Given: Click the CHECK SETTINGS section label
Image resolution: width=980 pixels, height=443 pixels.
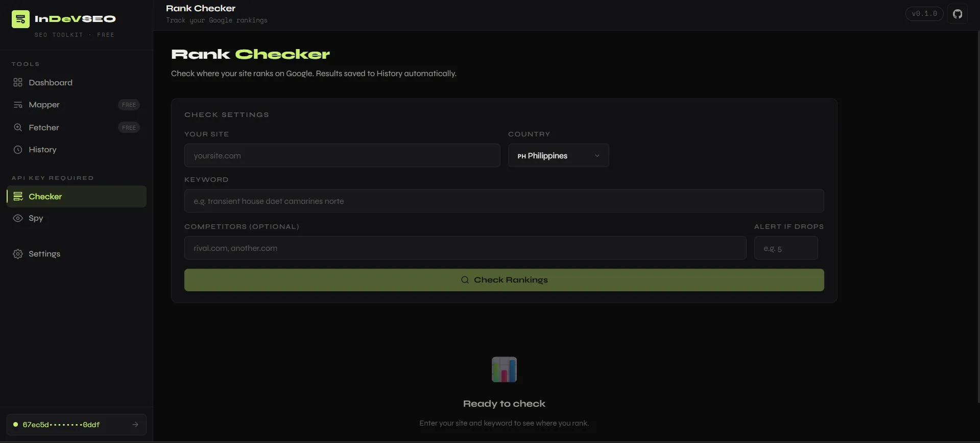Looking at the screenshot, I should tap(227, 115).
